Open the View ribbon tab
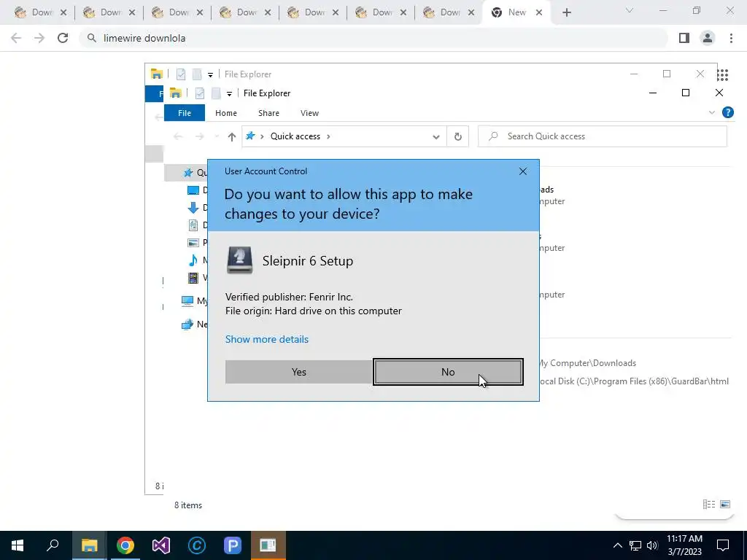The width and height of the screenshot is (747, 560). coord(309,113)
